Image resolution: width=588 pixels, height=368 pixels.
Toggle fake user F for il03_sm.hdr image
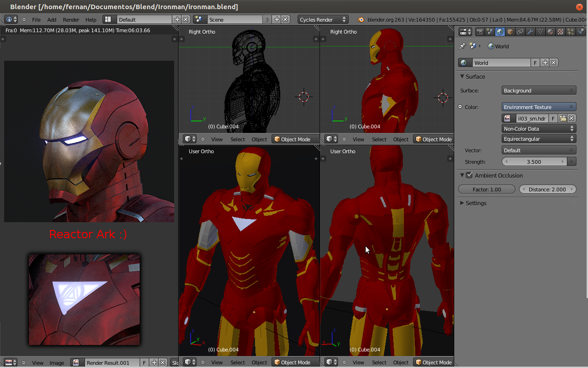pos(553,118)
